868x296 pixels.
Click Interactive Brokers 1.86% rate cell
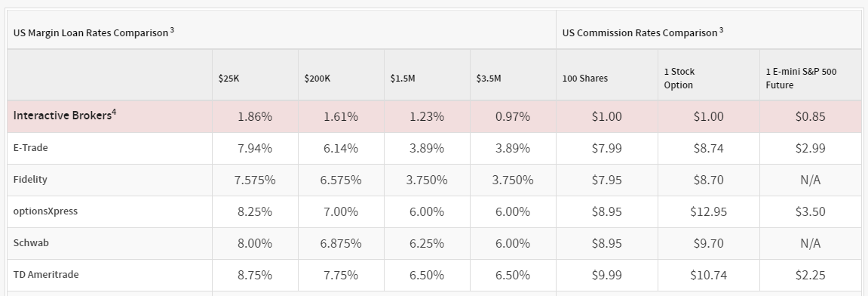[255, 116]
